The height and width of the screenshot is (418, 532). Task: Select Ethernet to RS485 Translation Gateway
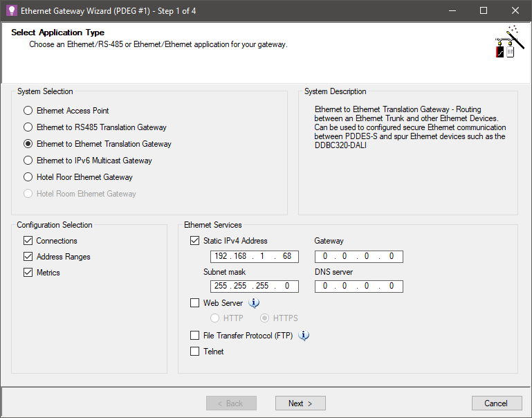(28, 127)
